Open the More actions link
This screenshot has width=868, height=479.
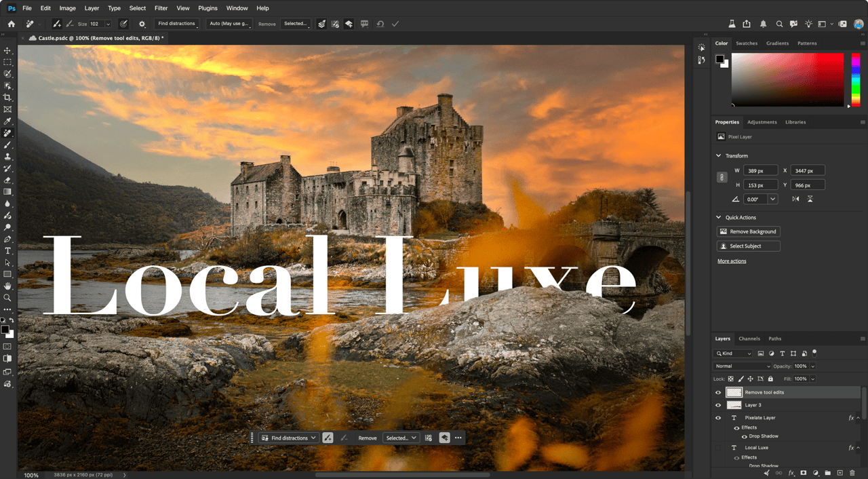[732, 261]
